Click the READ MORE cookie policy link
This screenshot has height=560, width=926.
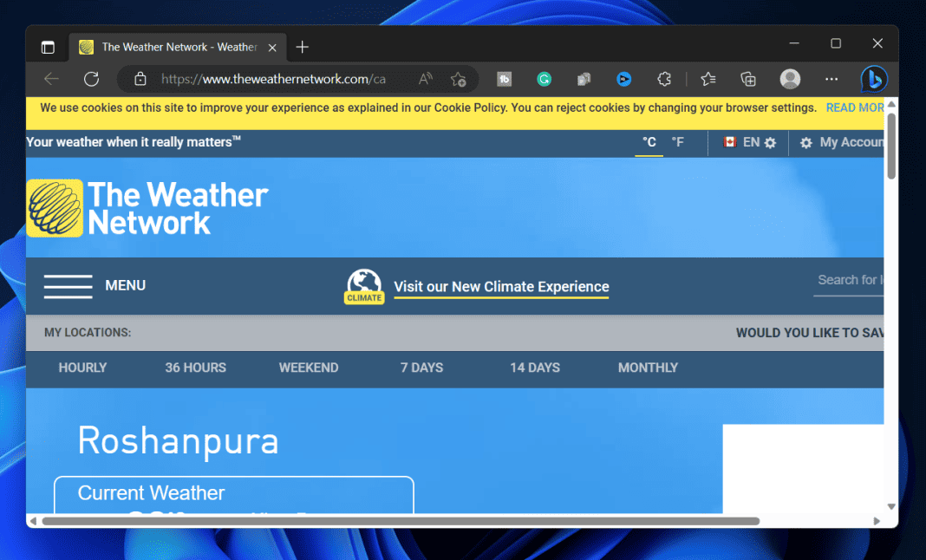[857, 107]
